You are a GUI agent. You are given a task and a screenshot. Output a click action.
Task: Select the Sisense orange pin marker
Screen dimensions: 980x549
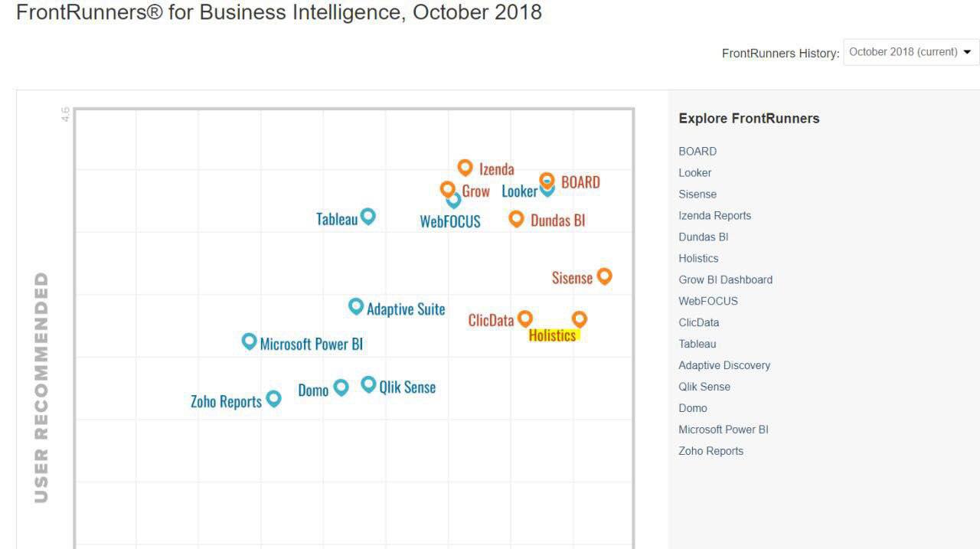point(604,276)
